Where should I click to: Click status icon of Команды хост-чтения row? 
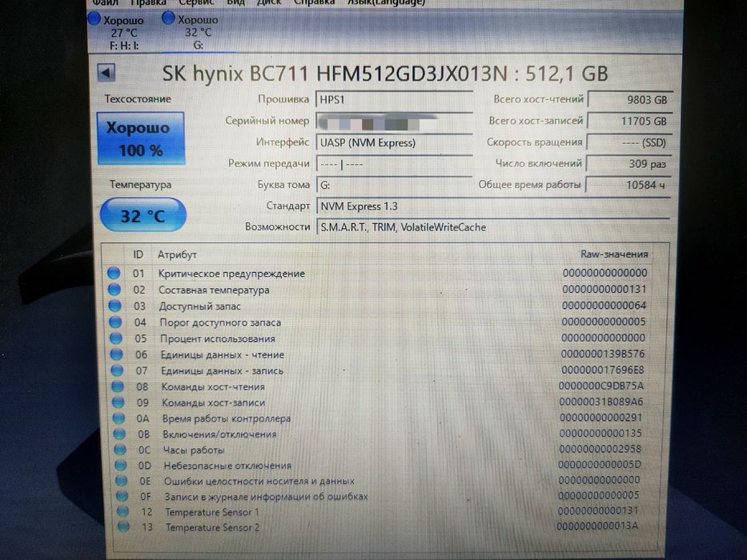(118, 386)
